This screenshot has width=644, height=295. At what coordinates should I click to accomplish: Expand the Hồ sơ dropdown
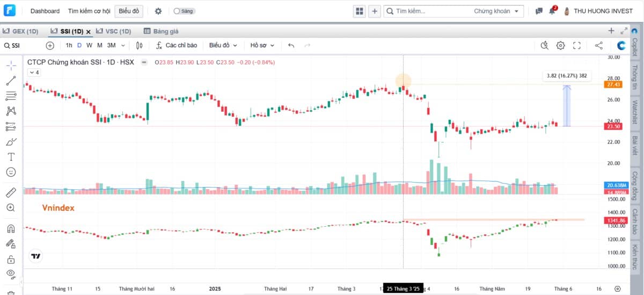pos(262,46)
